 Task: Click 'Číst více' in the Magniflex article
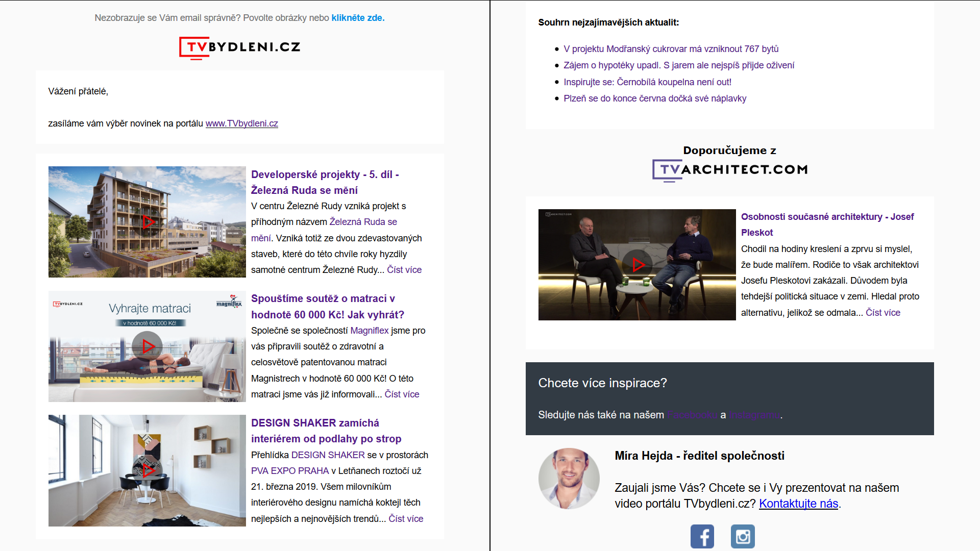click(x=402, y=394)
